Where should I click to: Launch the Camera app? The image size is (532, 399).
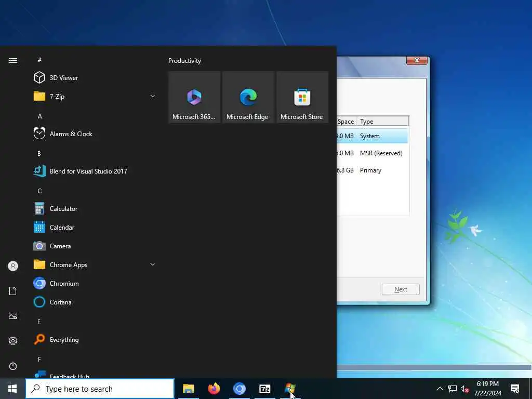[x=95, y=246]
